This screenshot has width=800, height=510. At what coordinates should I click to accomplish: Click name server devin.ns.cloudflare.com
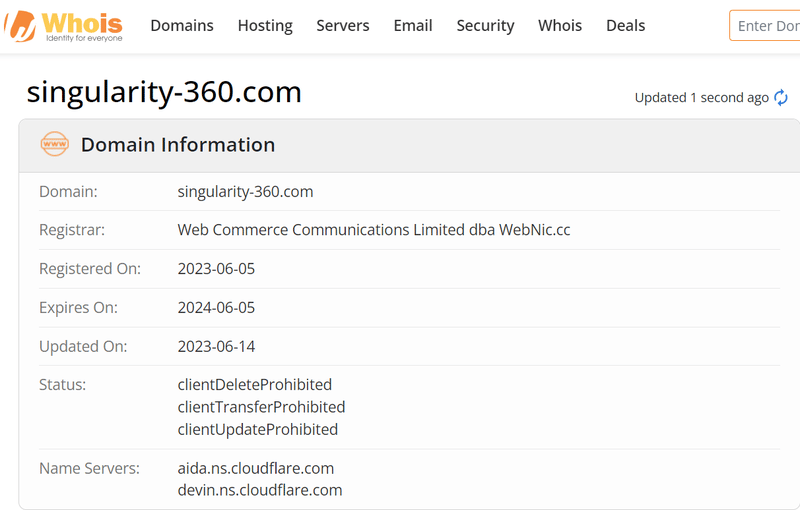[x=260, y=490]
